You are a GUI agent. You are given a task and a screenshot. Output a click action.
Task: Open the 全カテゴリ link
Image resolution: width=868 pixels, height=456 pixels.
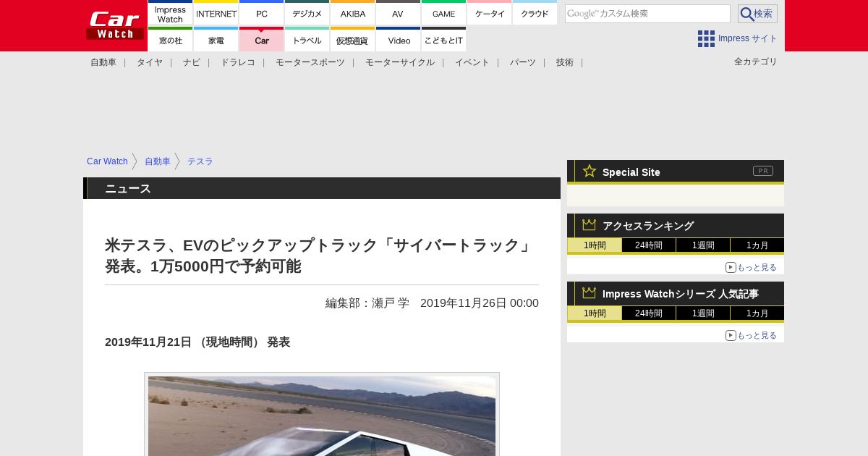click(756, 62)
